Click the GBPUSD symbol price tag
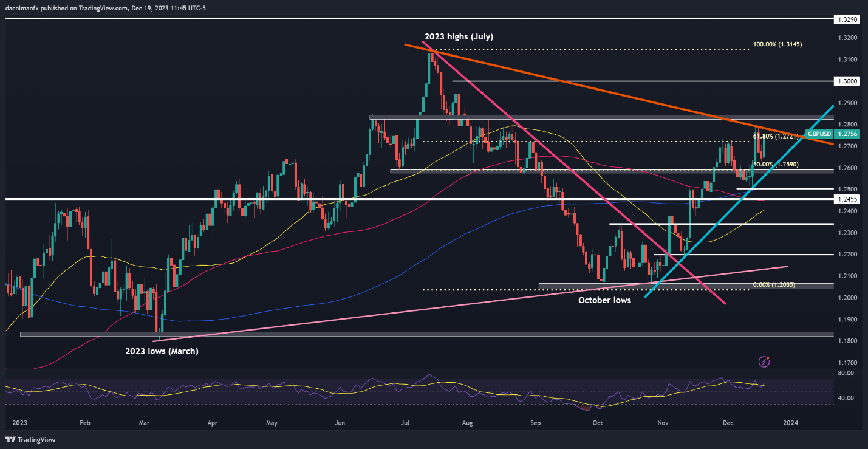868x449 pixels. (x=820, y=134)
